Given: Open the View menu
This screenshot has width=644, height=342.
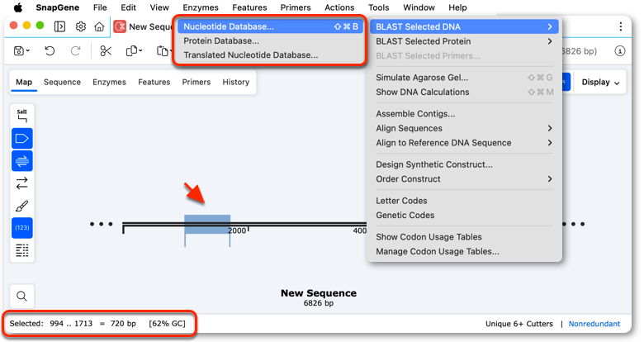Looking at the screenshot, I should (159, 7).
